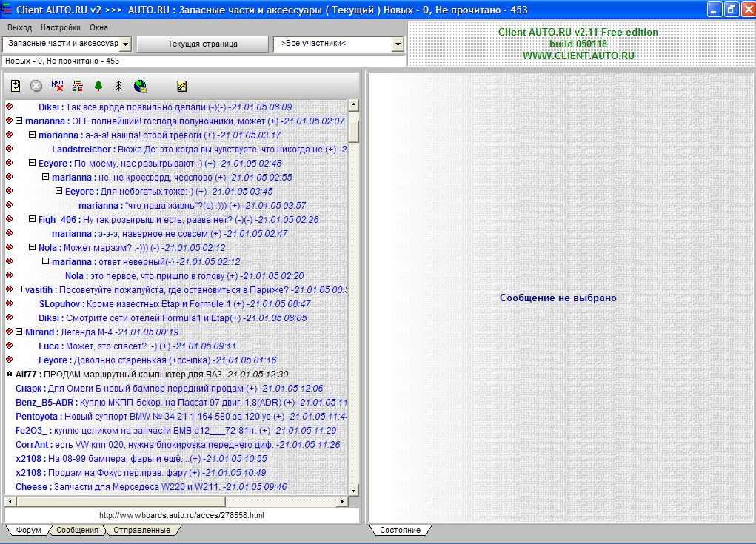The width and height of the screenshot is (756, 544).
Task: Collapse the Mirand 'Легенда М-4' thread
Action: click(x=19, y=332)
